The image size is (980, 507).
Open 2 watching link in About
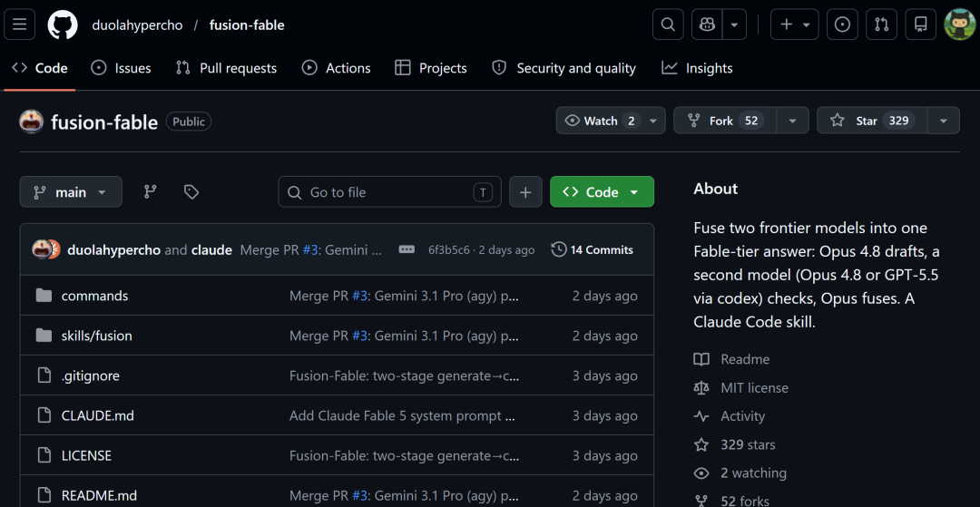tap(740, 473)
